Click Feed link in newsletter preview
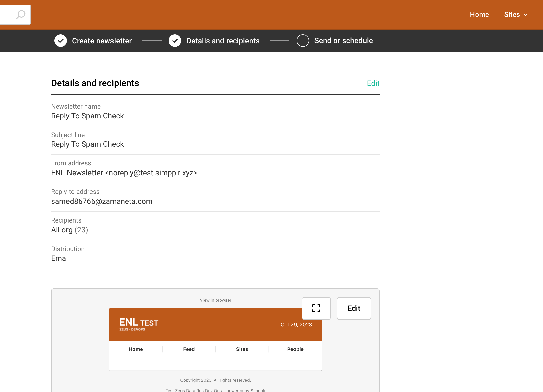This screenshot has height=392, width=543. click(x=189, y=349)
